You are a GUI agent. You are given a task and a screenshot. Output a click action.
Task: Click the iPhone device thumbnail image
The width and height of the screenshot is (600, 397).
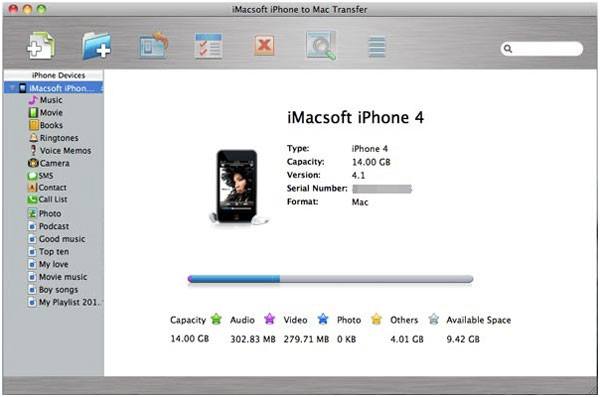(237, 186)
